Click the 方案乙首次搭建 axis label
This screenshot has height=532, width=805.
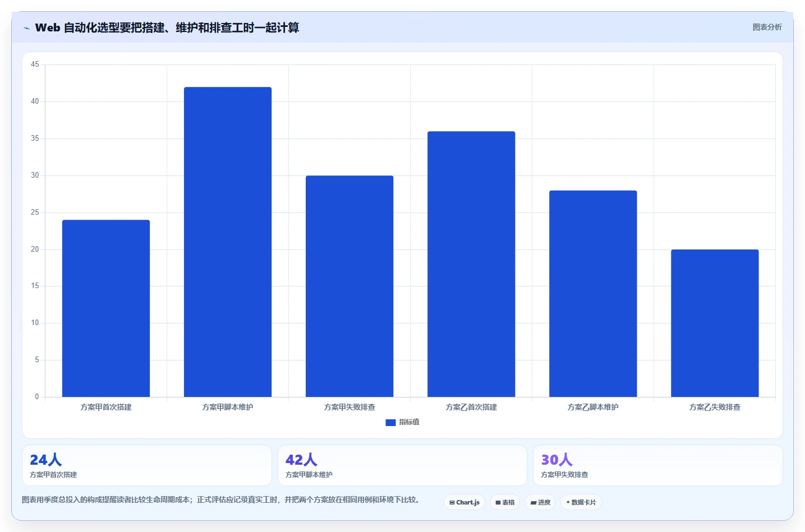pyautogui.click(x=471, y=407)
